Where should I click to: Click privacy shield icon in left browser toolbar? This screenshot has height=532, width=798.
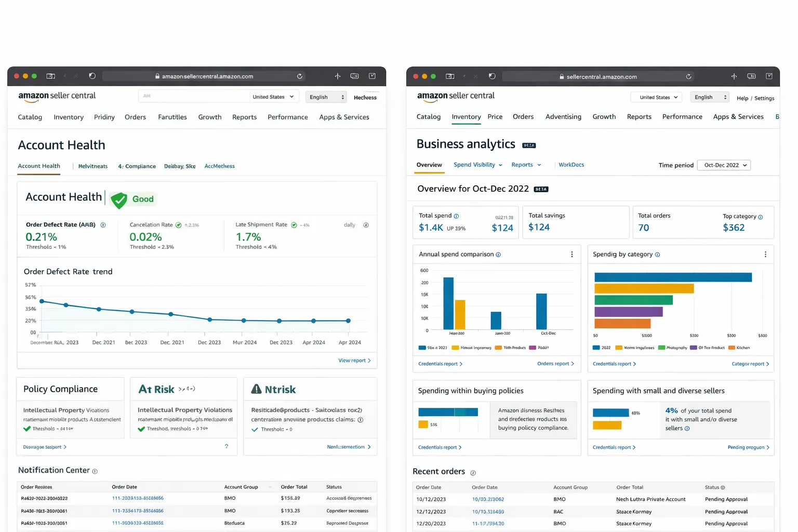point(92,76)
